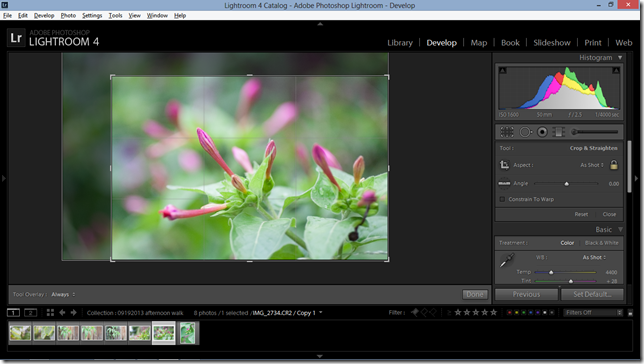Click the Done button
644x364 pixels.
click(475, 294)
